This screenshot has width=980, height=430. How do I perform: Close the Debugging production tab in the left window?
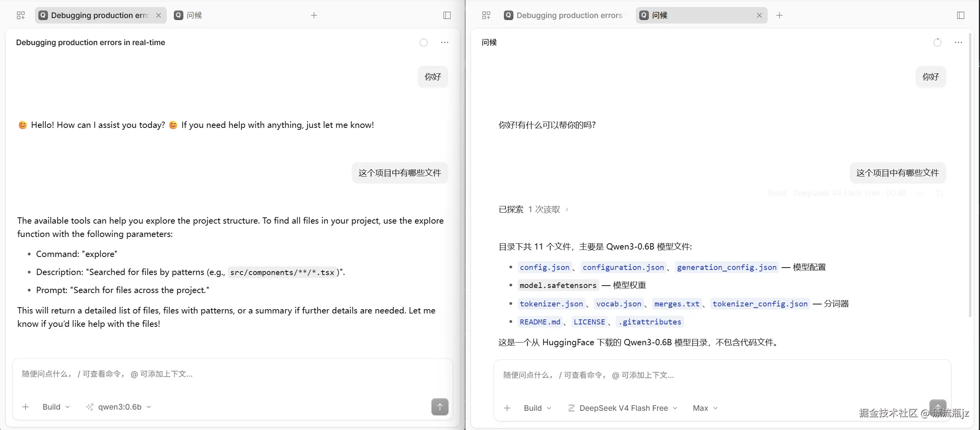[x=159, y=15]
